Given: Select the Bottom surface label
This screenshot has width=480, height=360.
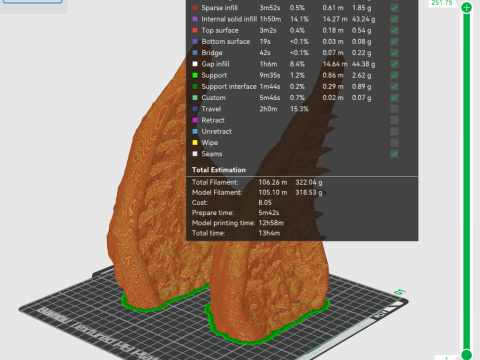Looking at the screenshot, I should (226, 42).
